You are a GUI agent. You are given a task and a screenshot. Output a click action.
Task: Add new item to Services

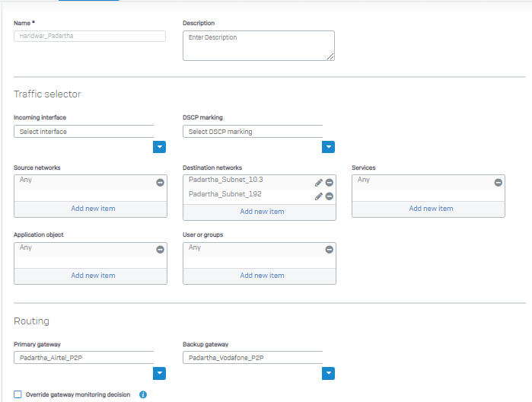pyautogui.click(x=431, y=209)
